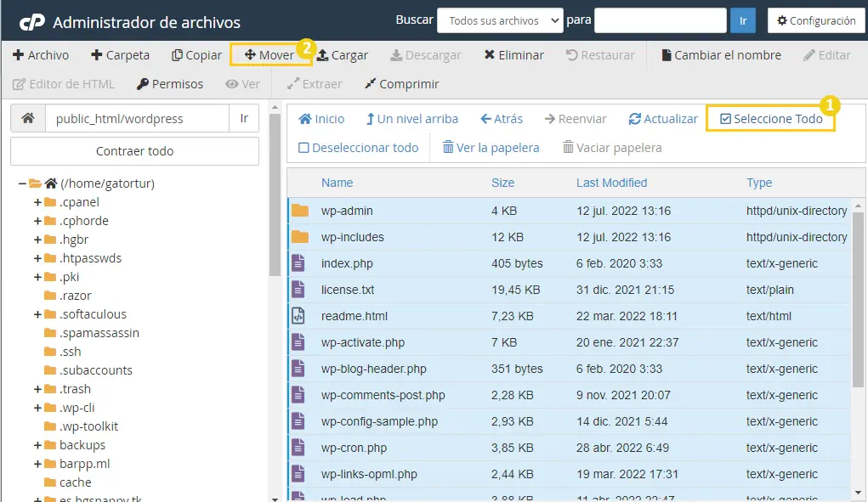The width and height of the screenshot is (868, 502).
Task: Click the Ver eye toolbar item
Action: tap(242, 84)
